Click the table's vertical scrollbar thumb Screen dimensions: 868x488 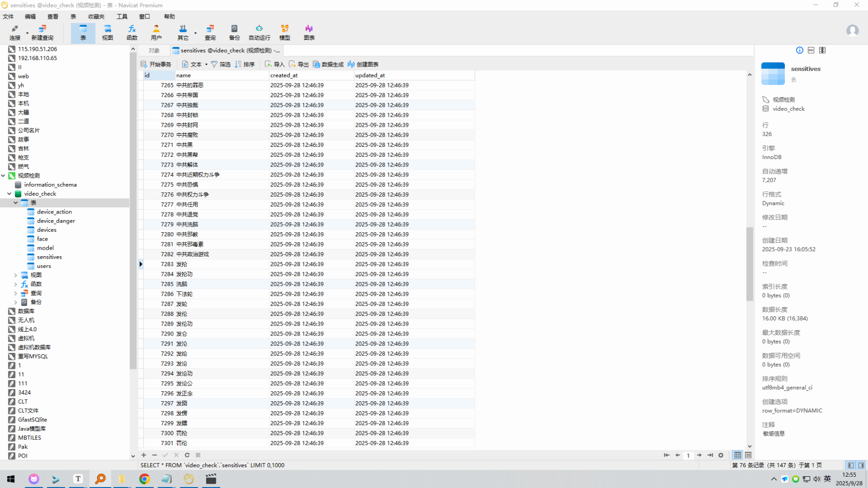(x=749, y=263)
